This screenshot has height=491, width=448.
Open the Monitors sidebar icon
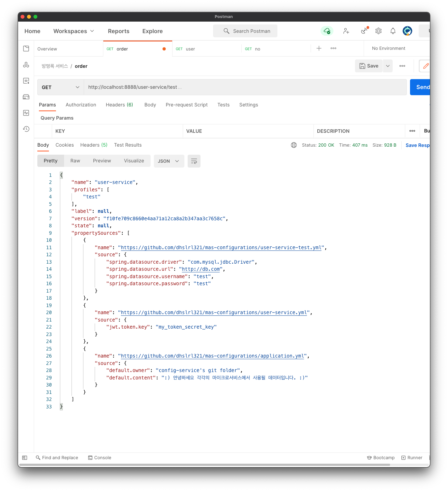pyautogui.click(x=26, y=113)
